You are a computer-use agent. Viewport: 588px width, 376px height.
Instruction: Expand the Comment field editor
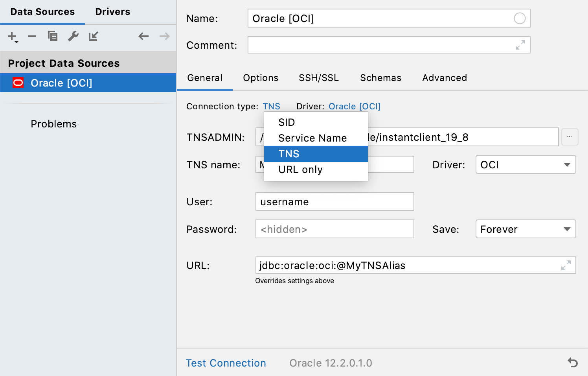(521, 45)
